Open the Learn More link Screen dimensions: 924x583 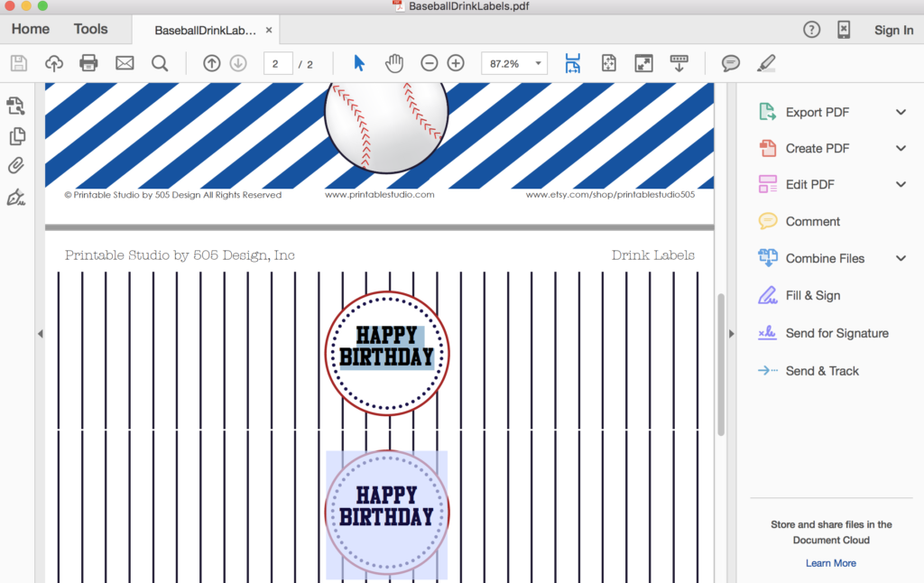[x=830, y=562]
